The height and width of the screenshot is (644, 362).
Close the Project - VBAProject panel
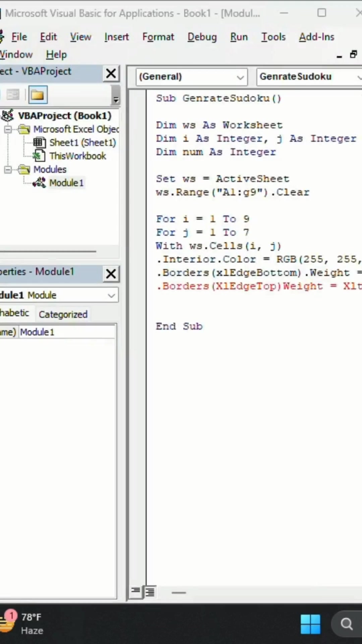click(111, 73)
